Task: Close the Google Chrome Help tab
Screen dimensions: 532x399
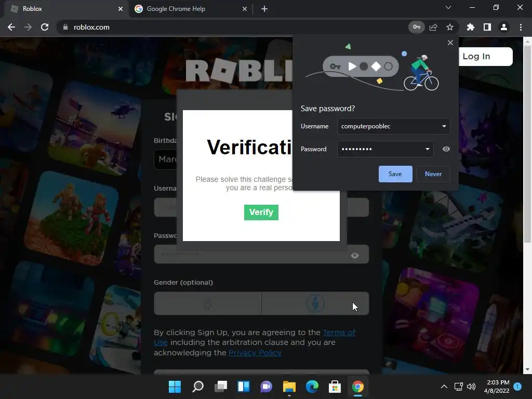Action: 245,9
